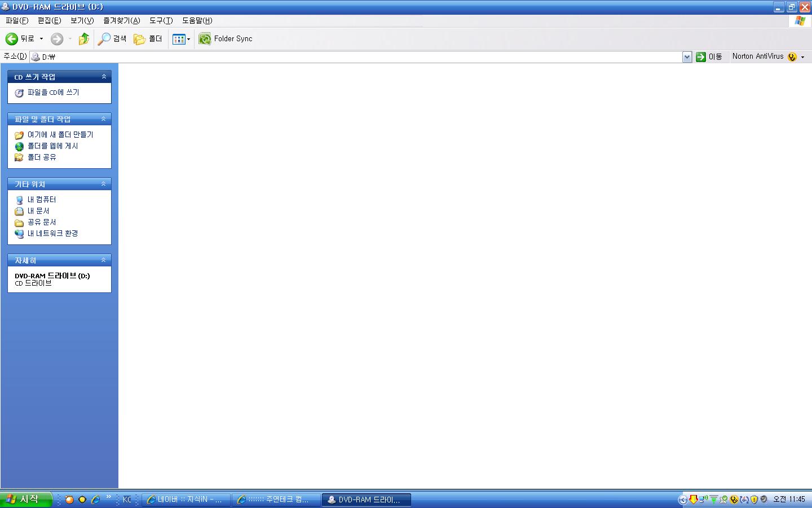Open Search (검색) magnifier tool
The height and width of the screenshot is (508, 812).
click(112, 39)
